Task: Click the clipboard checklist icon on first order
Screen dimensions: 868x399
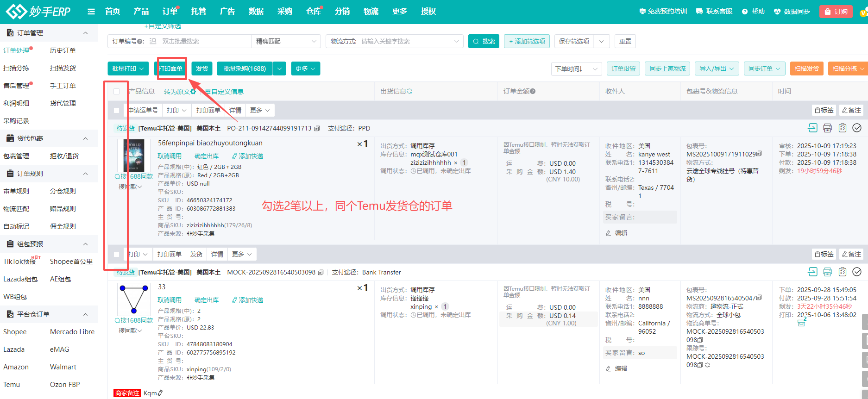Action: [843, 128]
